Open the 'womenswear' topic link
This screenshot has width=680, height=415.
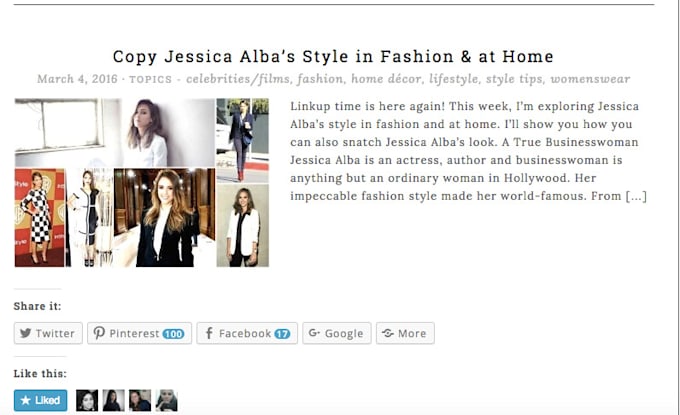tap(590, 79)
